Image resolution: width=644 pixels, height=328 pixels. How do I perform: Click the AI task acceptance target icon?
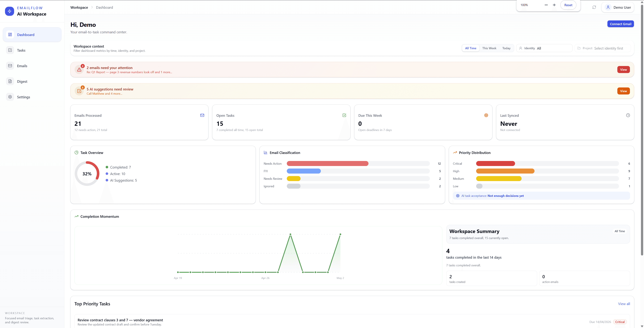pos(458,196)
